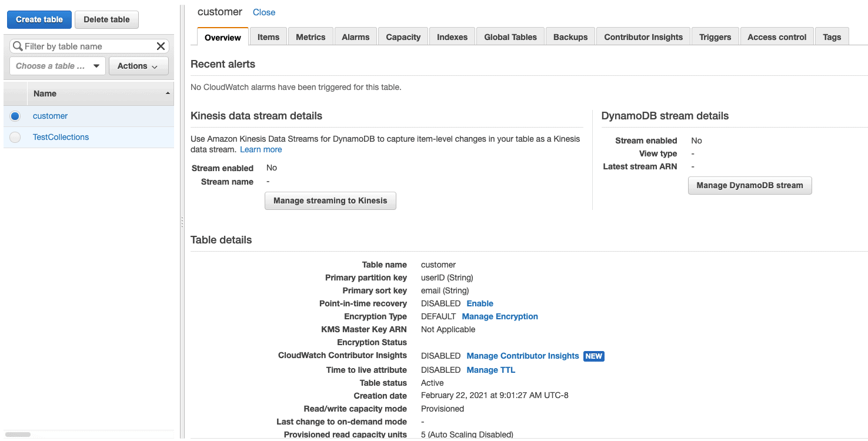Click the Create table button
Screen dimensions: 868x441
click(x=39, y=19)
